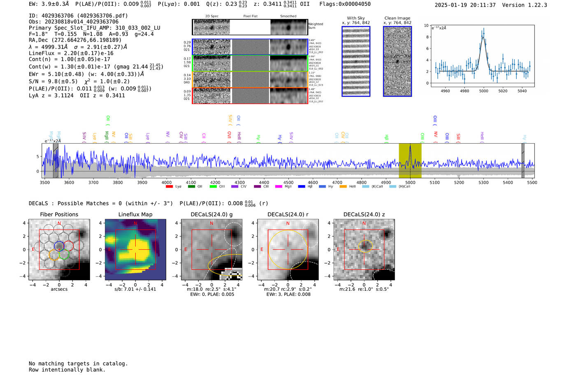The width and height of the screenshot is (576, 392).
Task: Click the magenta MgII legend swatch
Action: (279, 187)
